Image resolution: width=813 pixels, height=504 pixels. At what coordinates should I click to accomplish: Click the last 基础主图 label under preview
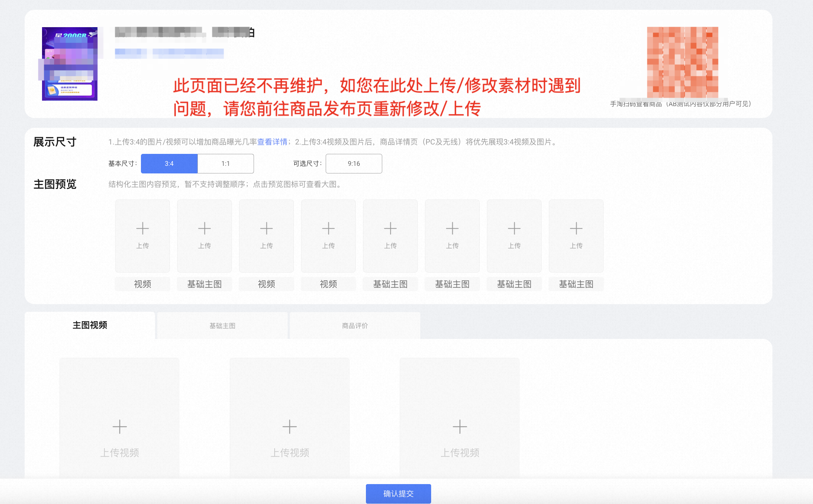coord(576,284)
